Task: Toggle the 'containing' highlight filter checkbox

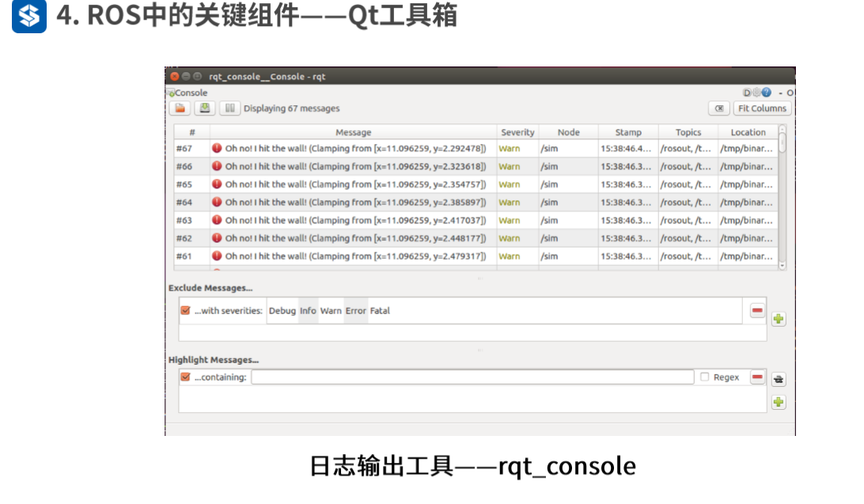Action: tap(186, 377)
